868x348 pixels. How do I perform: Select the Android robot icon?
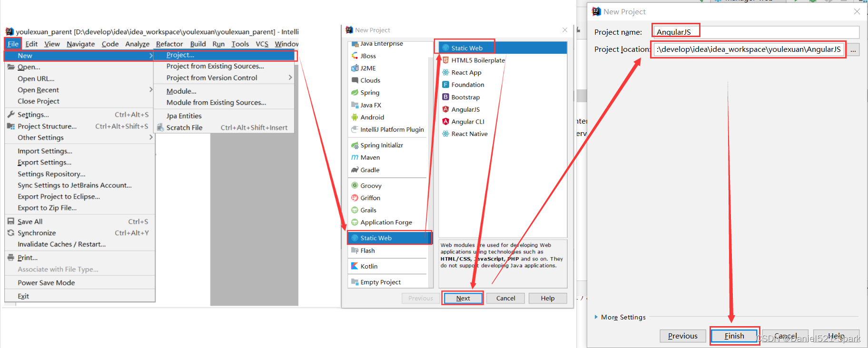(355, 117)
